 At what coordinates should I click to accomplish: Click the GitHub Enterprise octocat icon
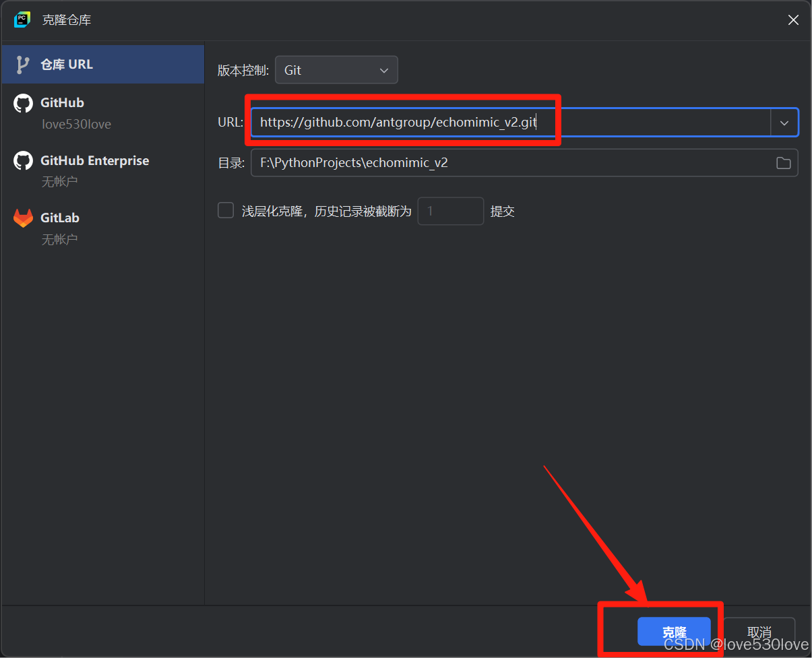[x=23, y=161]
